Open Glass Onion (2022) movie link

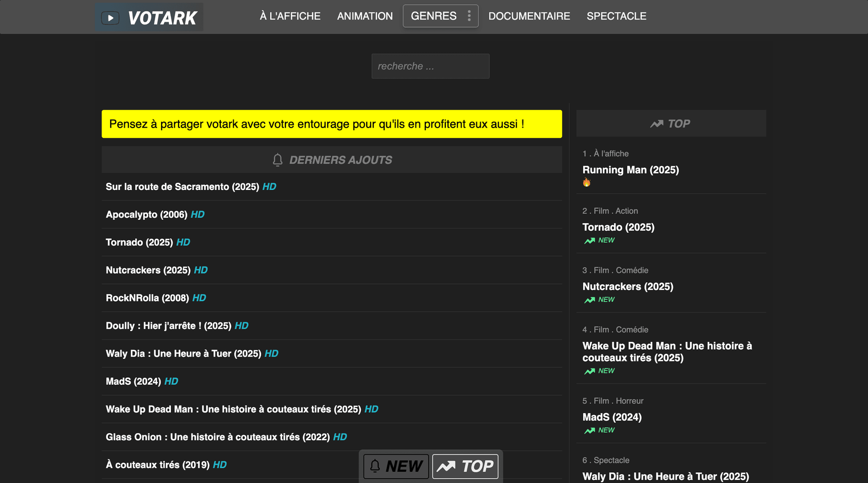pos(218,437)
